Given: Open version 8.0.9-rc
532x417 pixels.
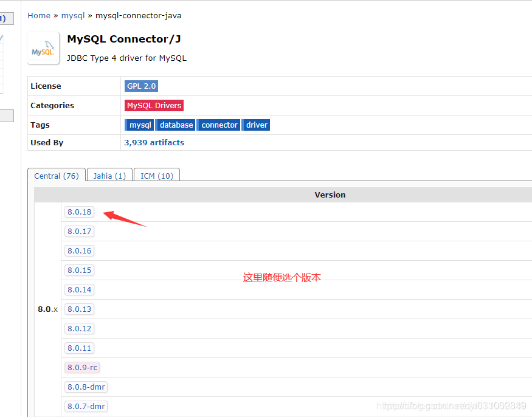Looking at the screenshot, I should 82,368.
